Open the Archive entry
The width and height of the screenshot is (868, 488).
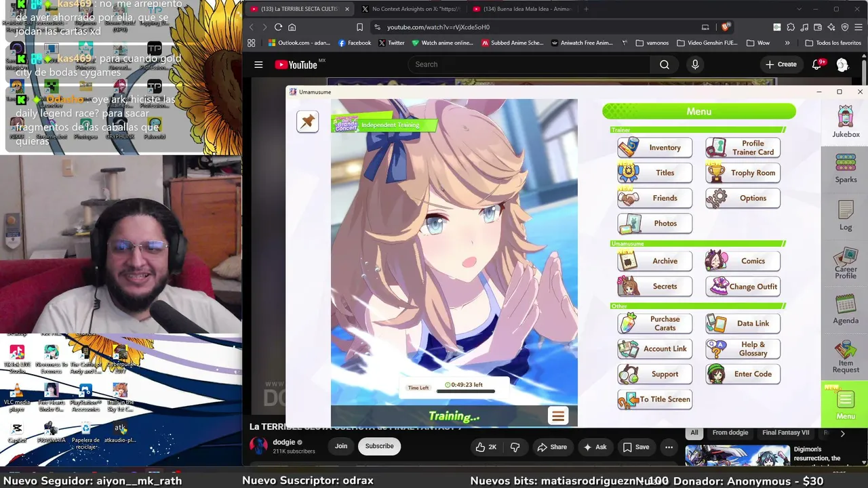pyautogui.click(x=654, y=261)
